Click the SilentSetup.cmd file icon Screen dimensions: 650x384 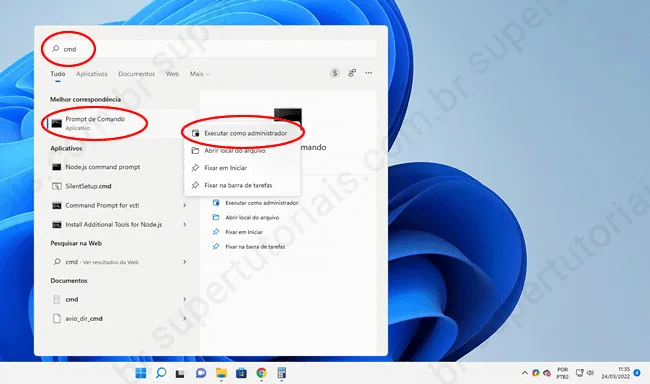coord(56,186)
